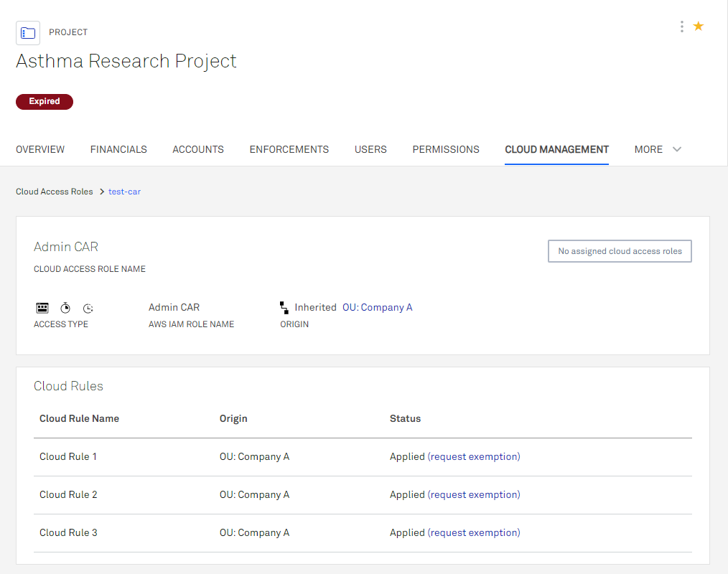Click the clock long-term access icon
Screen dimensions: 728x574
click(88, 308)
